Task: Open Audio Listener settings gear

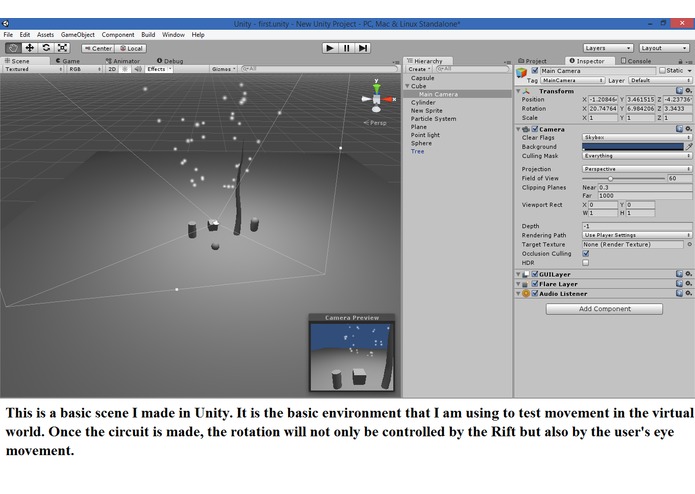Action: pyautogui.click(x=688, y=293)
